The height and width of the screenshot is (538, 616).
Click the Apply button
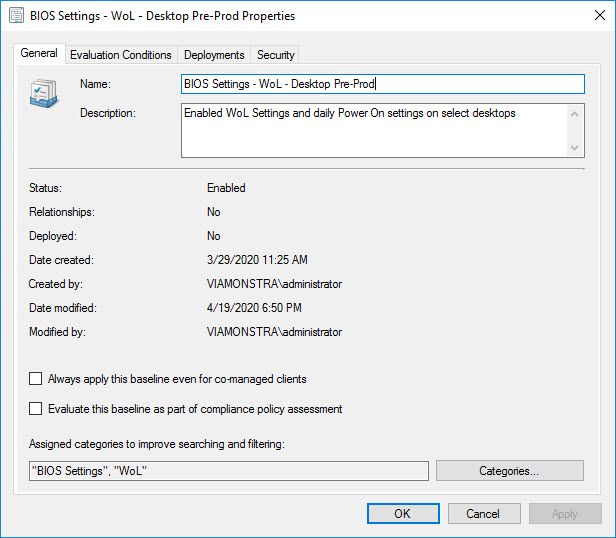tap(564, 514)
